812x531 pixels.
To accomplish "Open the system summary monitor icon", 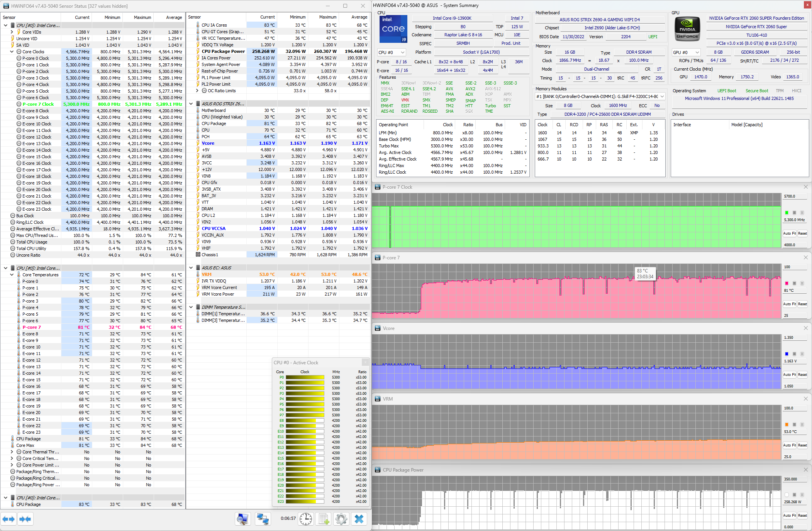I will (243, 519).
